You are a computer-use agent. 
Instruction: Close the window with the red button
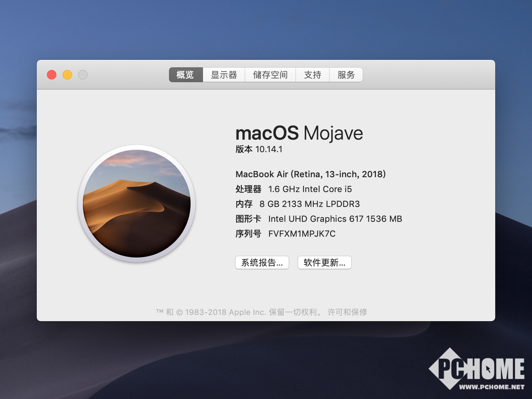tap(52, 75)
